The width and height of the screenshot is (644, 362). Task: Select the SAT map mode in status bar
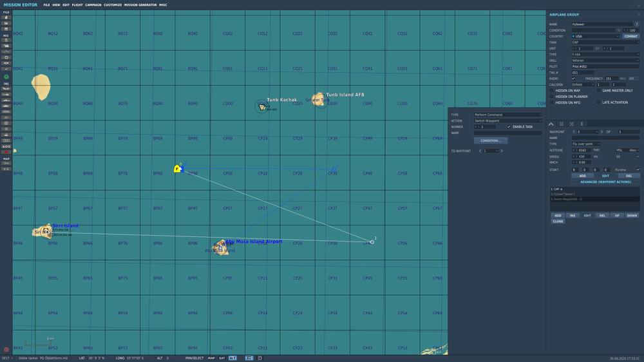click(x=222, y=358)
